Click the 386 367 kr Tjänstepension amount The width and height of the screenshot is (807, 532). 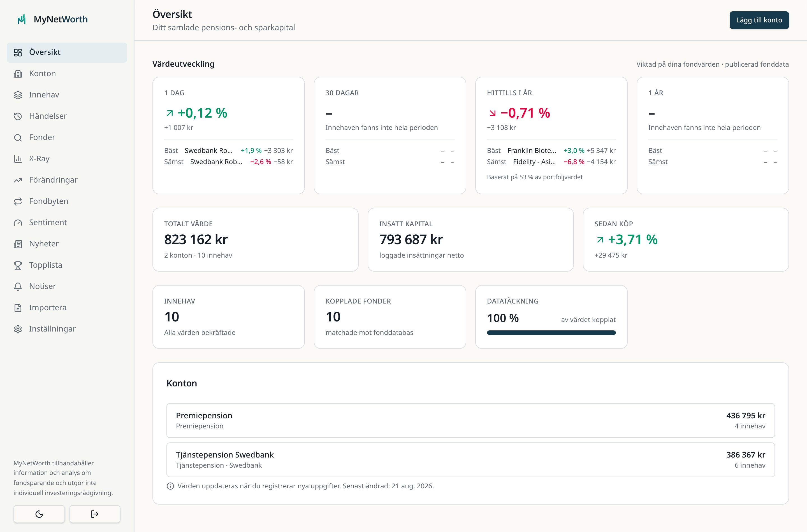click(746, 455)
